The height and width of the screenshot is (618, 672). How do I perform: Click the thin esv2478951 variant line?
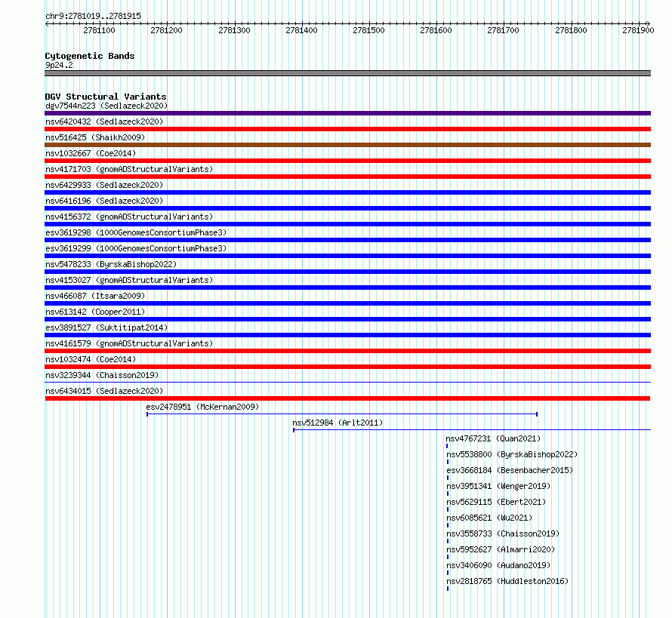pos(342,414)
